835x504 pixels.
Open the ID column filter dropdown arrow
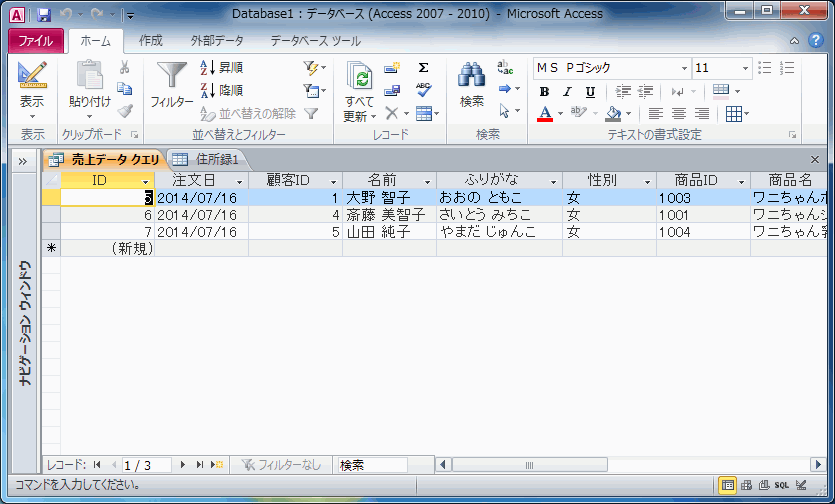pyautogui.click(x=145, y=182)
